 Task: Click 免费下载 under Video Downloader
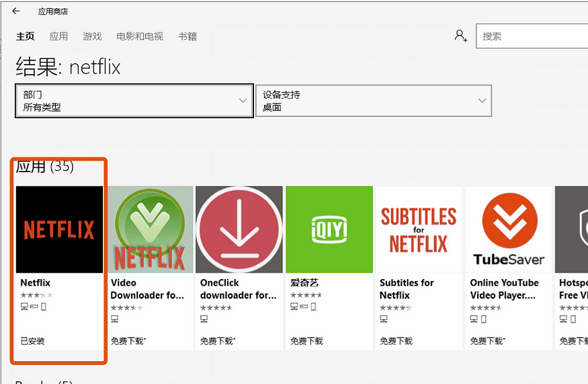pyautogui.click(x=128, y=341)
